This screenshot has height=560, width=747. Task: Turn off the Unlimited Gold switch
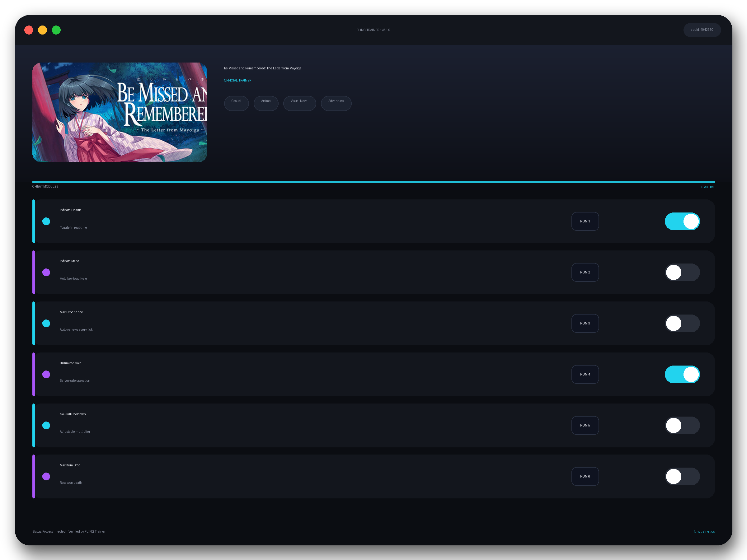coord(682,374)
